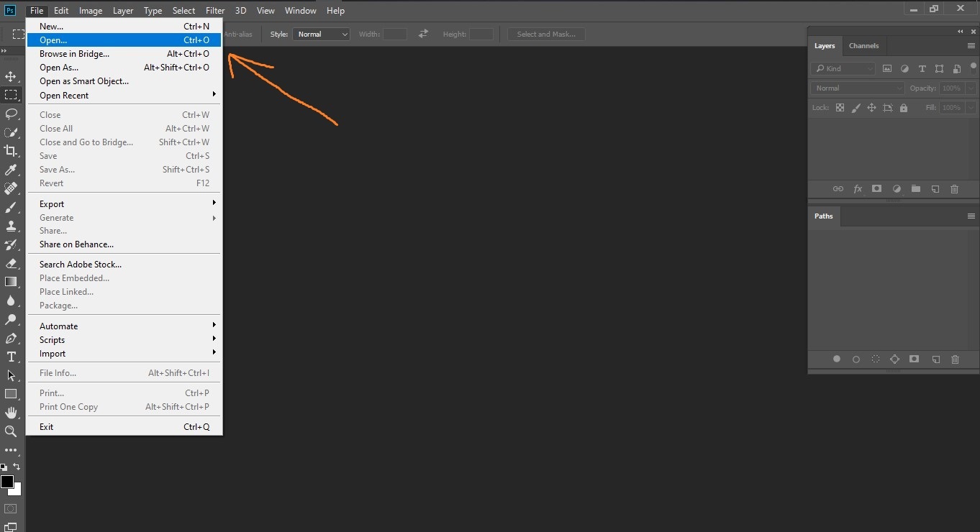Select the Horizontal Type tool
The image size is (980, 532).
[11, 357]
